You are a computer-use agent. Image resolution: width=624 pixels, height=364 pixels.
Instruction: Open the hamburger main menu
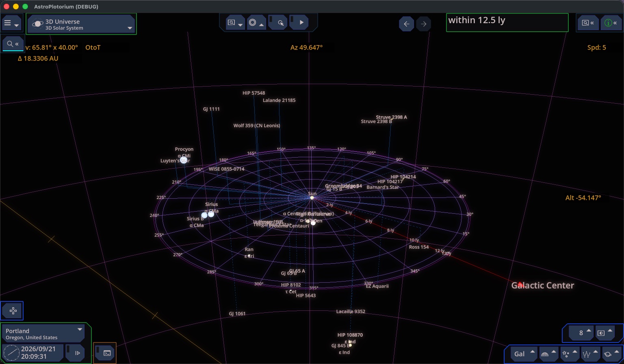[x=11, y=24]
